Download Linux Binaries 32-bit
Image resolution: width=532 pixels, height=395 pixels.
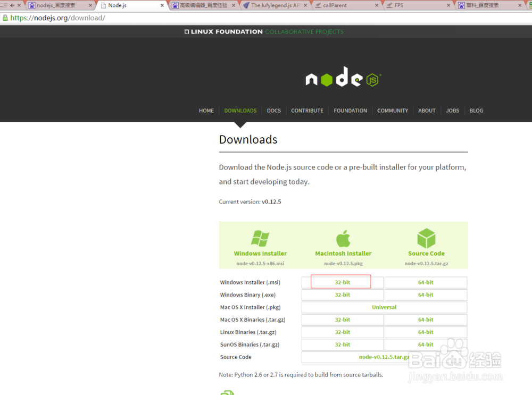coord(342,332)
